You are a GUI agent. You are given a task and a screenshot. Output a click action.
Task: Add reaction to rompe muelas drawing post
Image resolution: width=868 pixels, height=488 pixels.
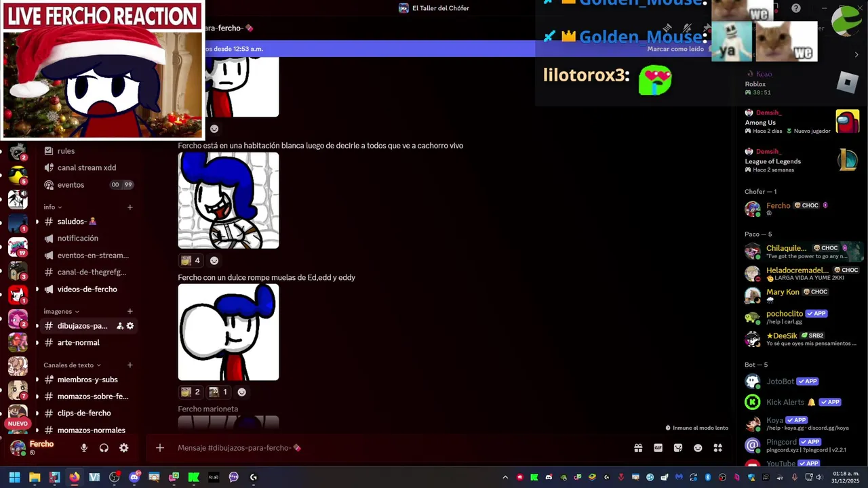[x=241, y=392]
